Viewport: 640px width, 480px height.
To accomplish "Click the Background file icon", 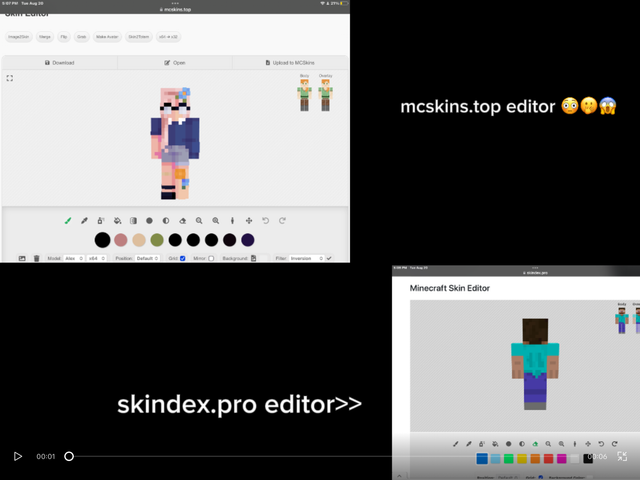I will (253, 258).
